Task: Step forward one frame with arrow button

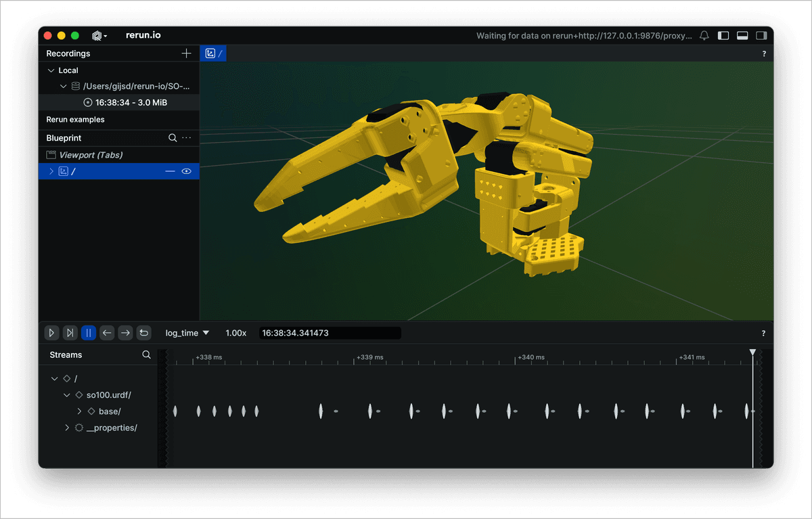Action: tap(125, 332)
